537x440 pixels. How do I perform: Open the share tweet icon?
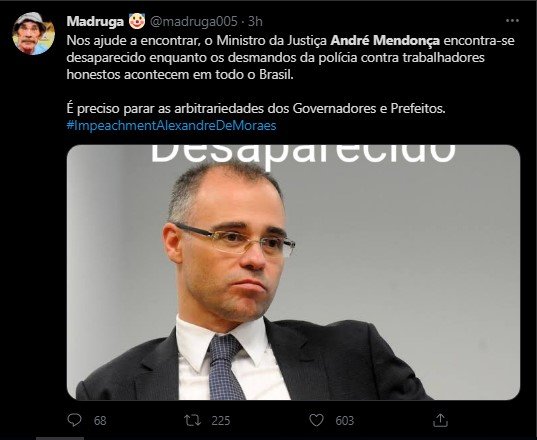tap(440, 420)
